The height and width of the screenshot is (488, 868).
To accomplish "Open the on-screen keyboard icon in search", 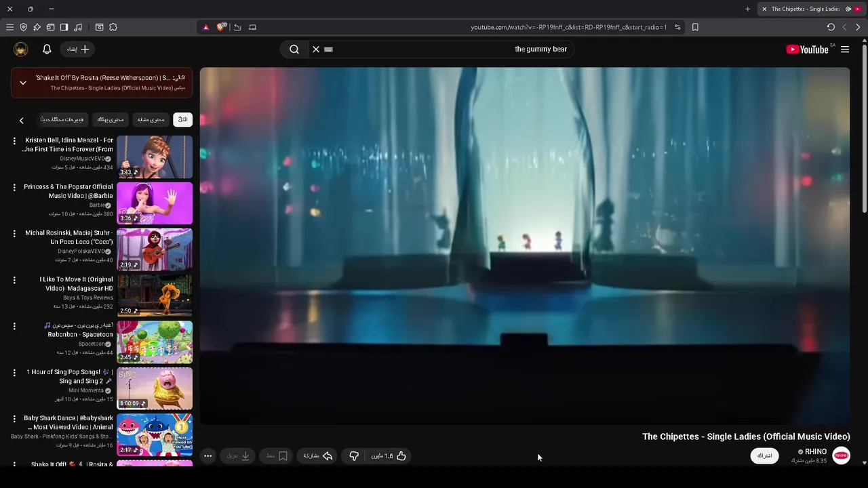I will click(x=329, y=49).
